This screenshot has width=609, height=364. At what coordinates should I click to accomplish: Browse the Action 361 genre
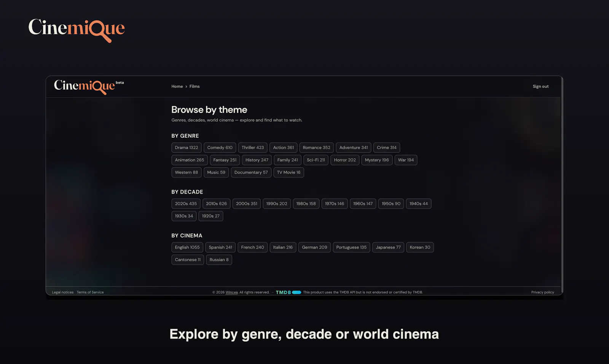point(284,148)
